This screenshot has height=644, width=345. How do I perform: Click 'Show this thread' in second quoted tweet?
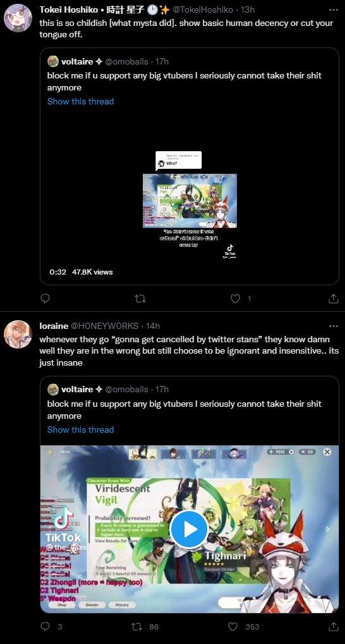(x=80, y=430)
